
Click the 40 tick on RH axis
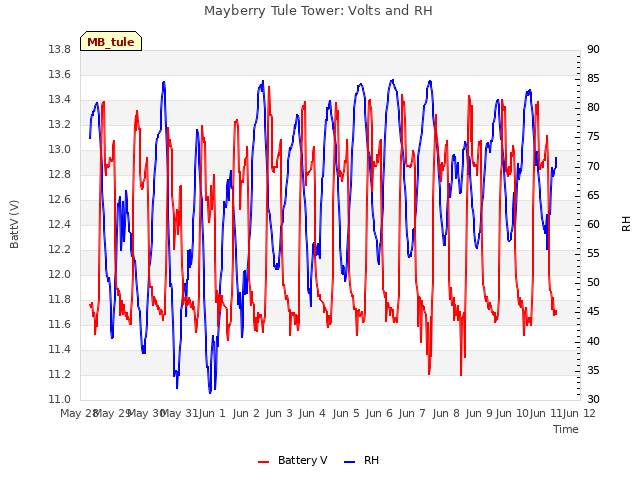tap(593, 341)
